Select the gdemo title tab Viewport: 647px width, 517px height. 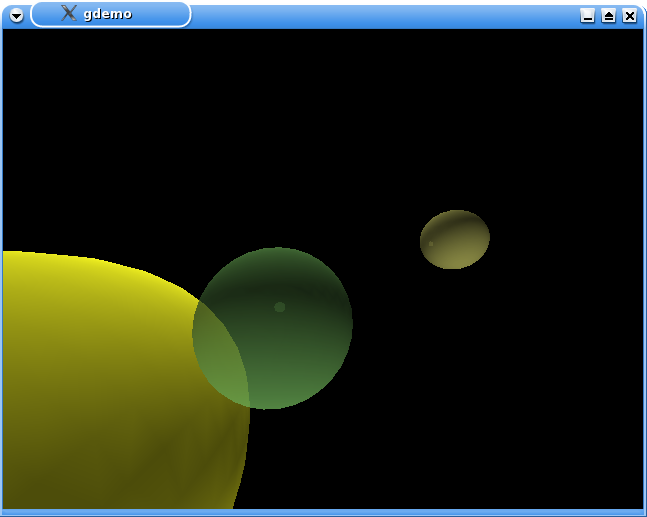coord(111,14)
